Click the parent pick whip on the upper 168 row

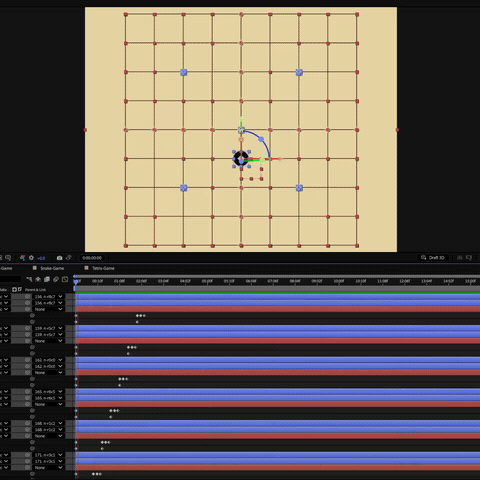28,423
